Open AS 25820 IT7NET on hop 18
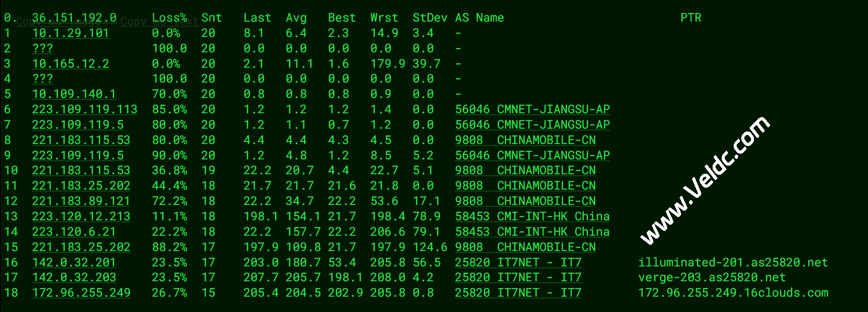The image size is (868, 312). [x=518, y=293]
